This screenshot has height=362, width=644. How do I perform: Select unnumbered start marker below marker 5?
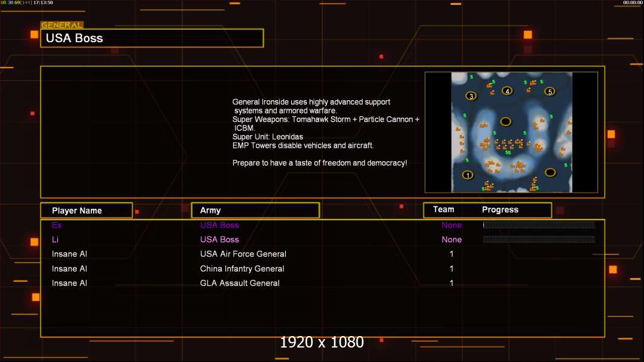[550, 173]
